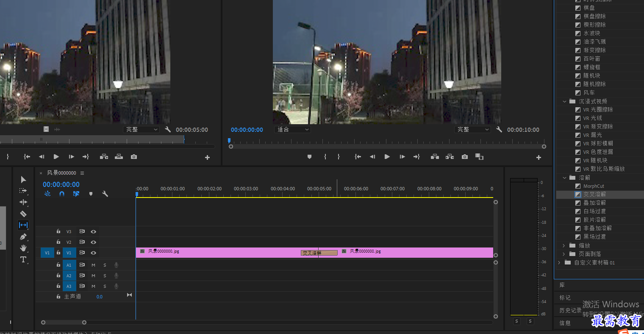
Task: Select the 交叉溶解 transition on the timeline
Action: click(x=319, y=253)
